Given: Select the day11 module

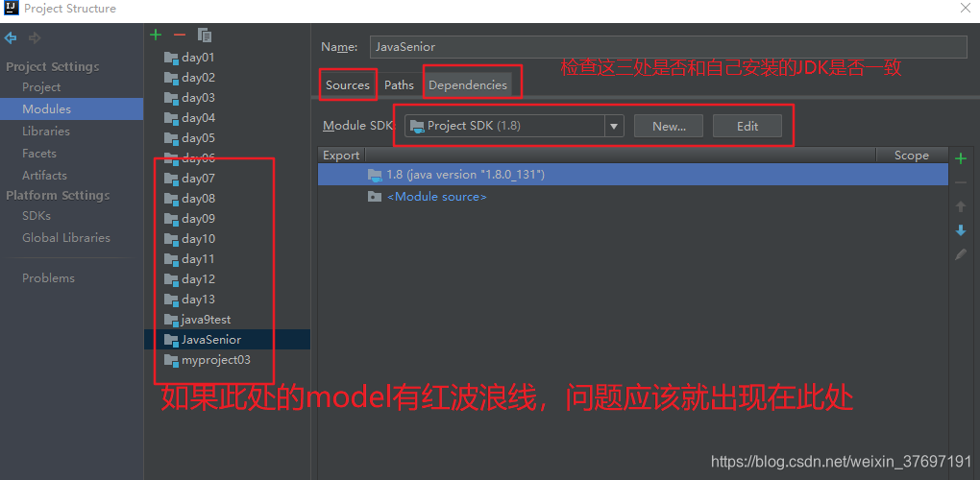Looking at the screenshot, I should [198, 259].
